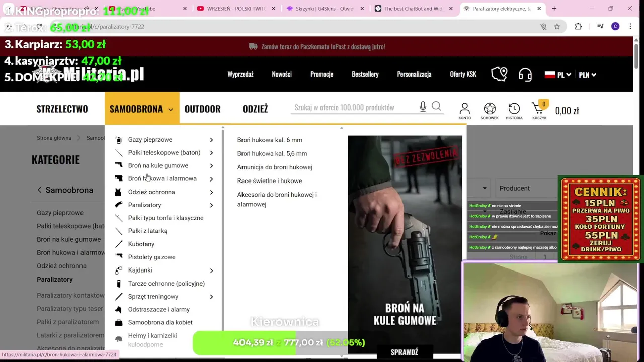
Task: Close the Paralizatory elektryczne tab
Action: (539, 9)
